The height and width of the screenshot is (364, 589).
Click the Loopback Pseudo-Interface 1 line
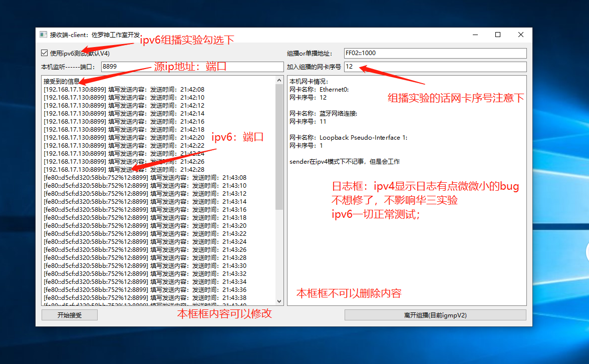pos(349,138)
